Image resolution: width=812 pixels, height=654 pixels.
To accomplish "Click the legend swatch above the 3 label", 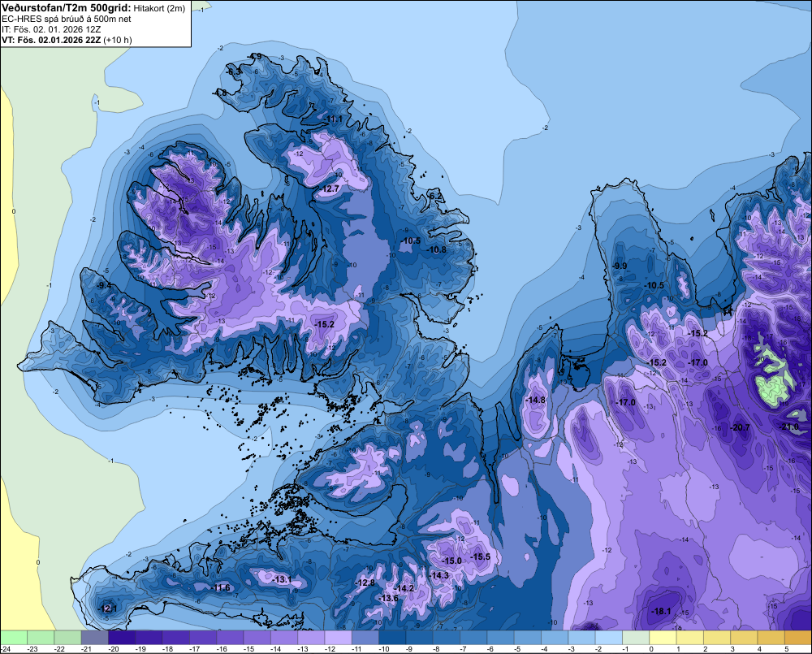I will click(x=744, y=638).
